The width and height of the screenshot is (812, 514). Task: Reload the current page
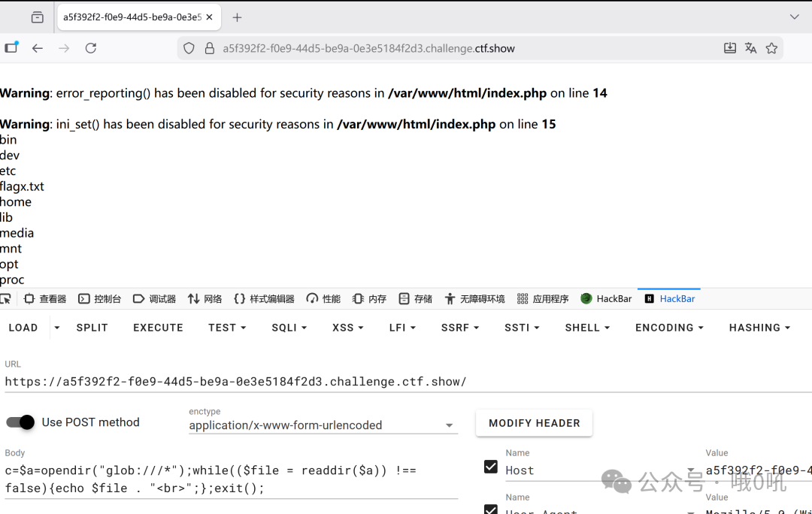click(x=91, y=48)
